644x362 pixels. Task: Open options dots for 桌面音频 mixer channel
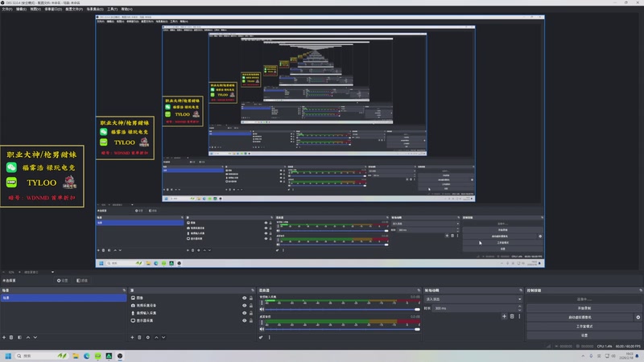click(x=262, y=323)
